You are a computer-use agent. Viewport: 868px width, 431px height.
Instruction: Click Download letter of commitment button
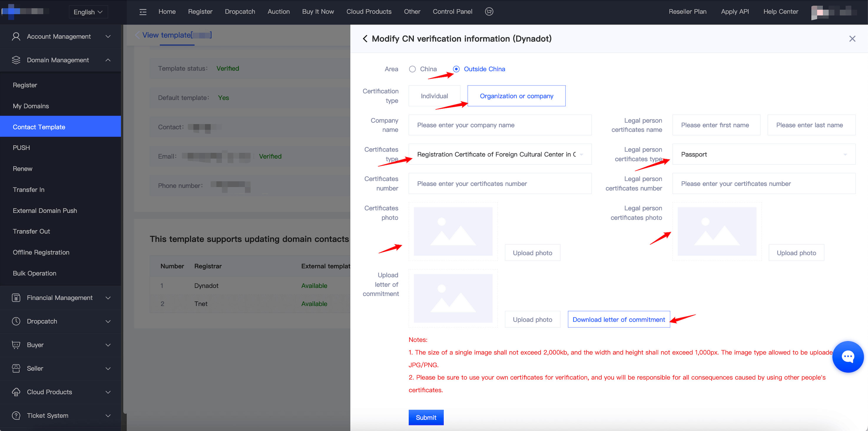pyautogui.click(x=618, y=319)
